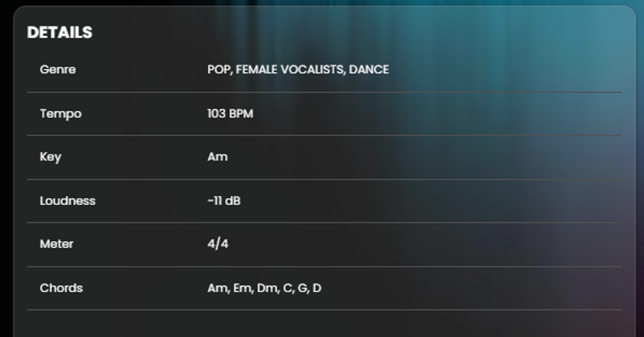Select the Tempo label
Image resolution: width=644 pixels, height=337 pixels.
point(61,114)
